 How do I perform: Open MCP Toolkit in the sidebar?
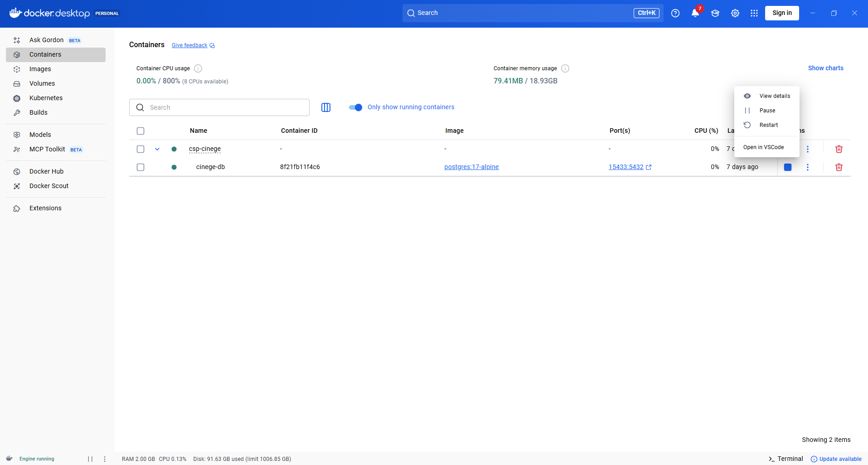tap(56, 149)
